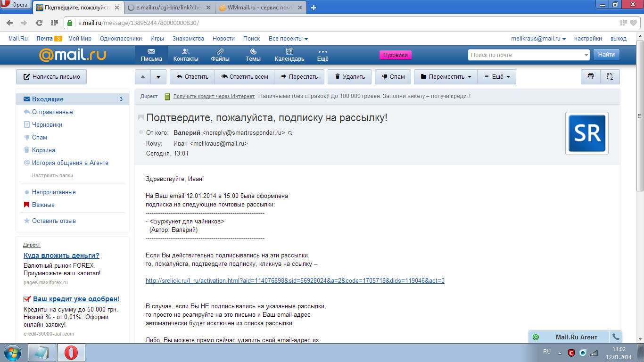Expand the Переместить move dropdown
This screenshot has height=362, width=644.
(446, 77)
